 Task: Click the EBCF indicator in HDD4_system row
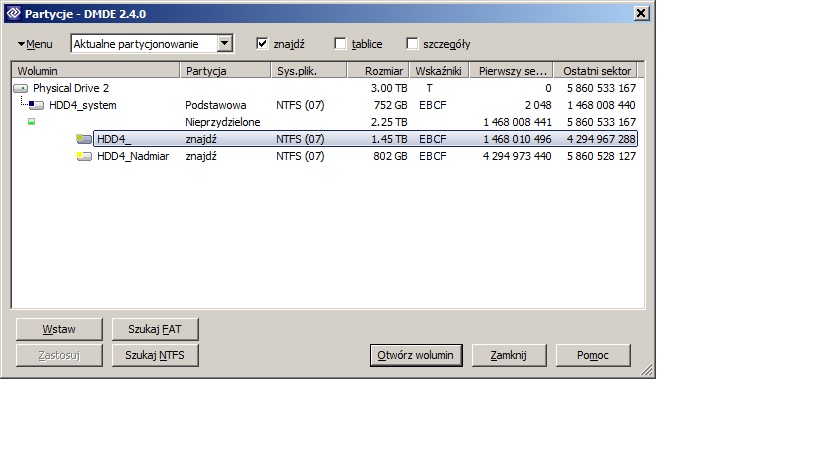pos(433,105)
